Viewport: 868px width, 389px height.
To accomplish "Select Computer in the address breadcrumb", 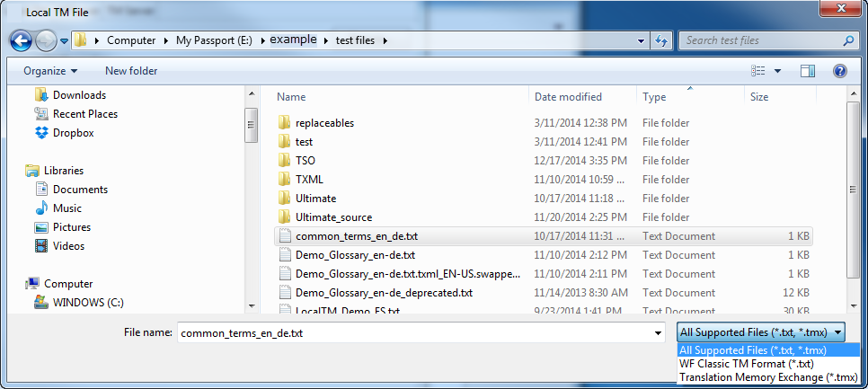I will 131,40.
